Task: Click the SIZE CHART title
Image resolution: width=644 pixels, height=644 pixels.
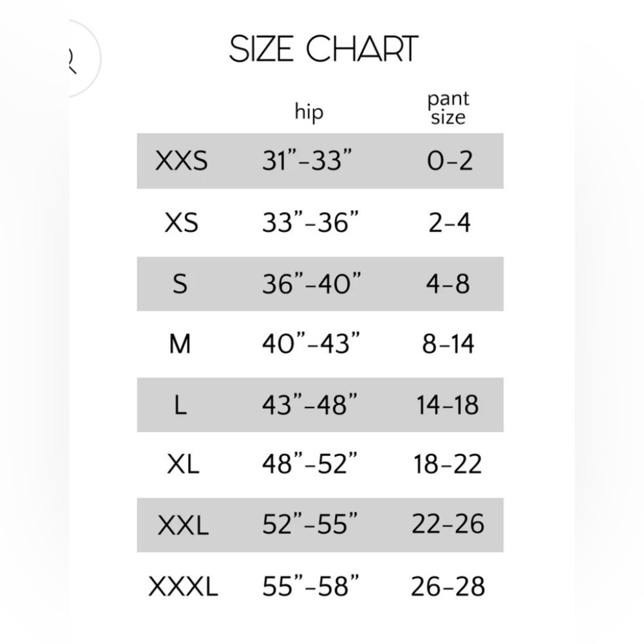Action: 323,50
